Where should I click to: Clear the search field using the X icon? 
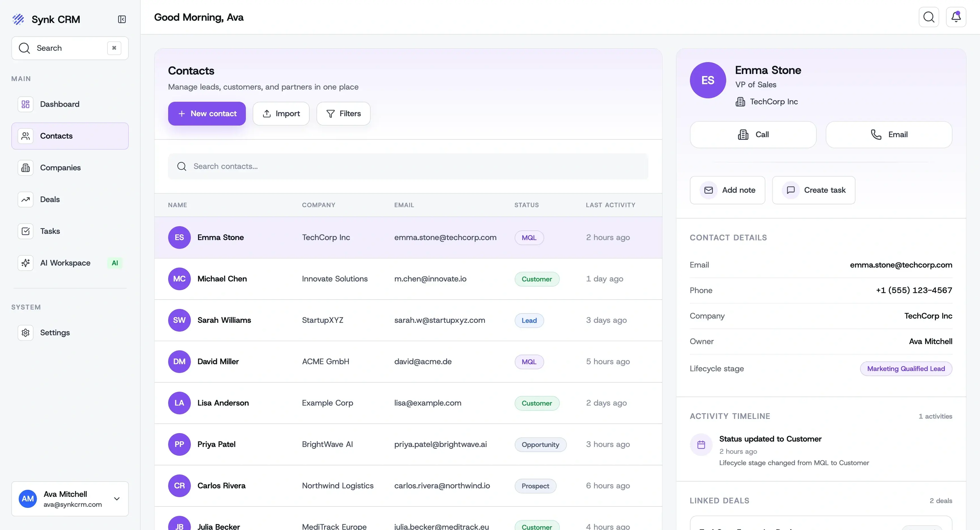[x=114, y=48]
